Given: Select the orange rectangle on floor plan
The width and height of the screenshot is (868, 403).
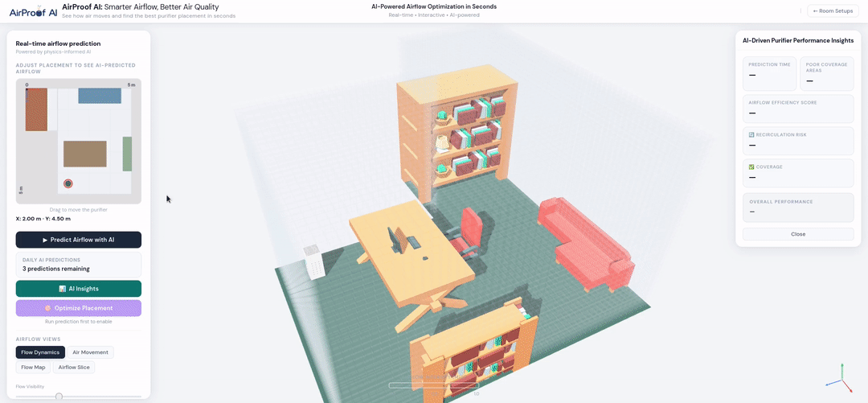Looking at the screenshot, I should tap(36, 109).
